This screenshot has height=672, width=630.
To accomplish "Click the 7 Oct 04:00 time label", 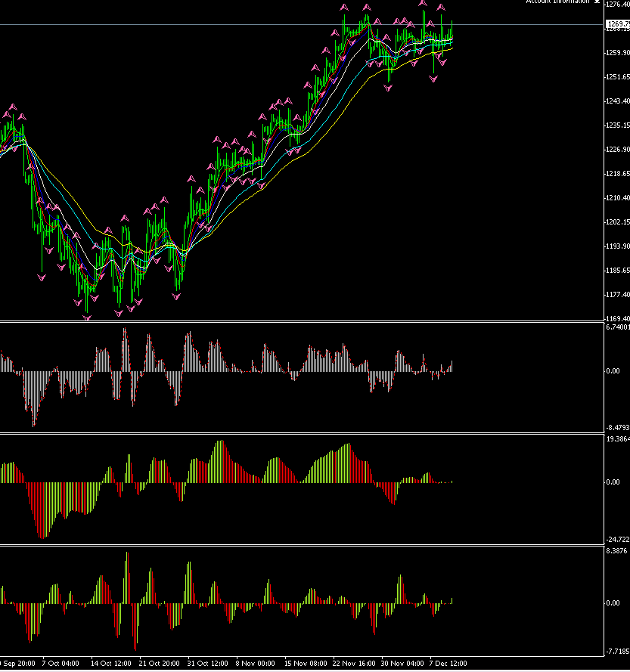I will tap(61, 664).
